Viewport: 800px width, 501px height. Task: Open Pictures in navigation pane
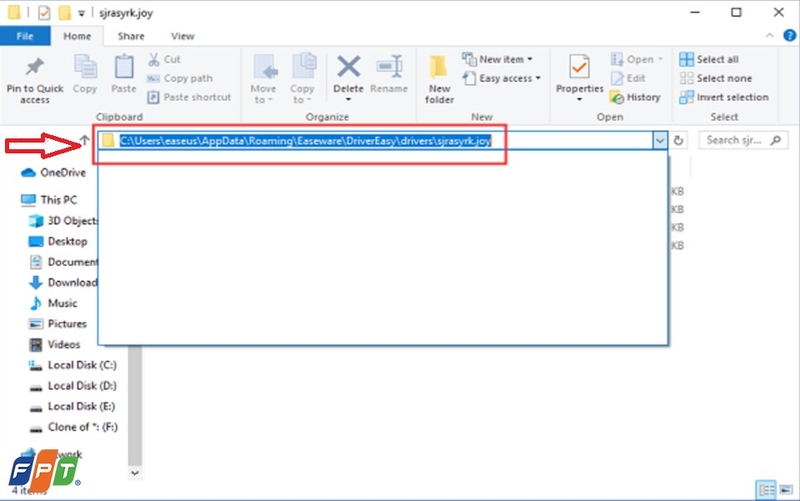57,323
